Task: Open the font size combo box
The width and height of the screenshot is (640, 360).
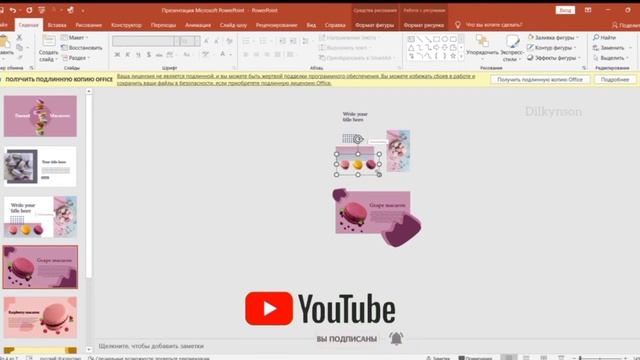Action: [190, 41]
